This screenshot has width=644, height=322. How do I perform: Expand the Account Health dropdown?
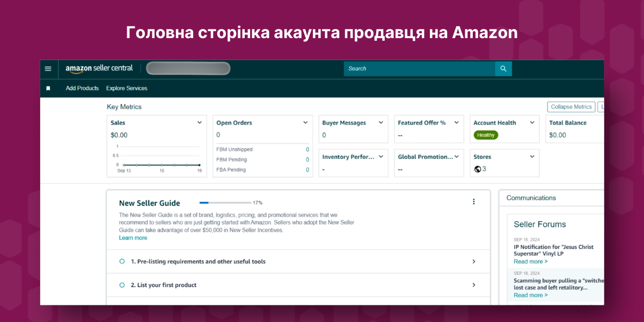tap(532, 122)
